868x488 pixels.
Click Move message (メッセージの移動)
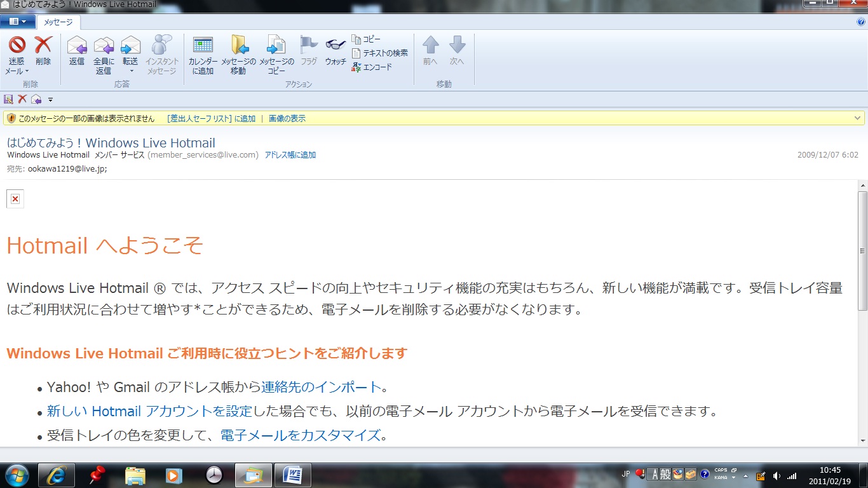pos(239,55)
